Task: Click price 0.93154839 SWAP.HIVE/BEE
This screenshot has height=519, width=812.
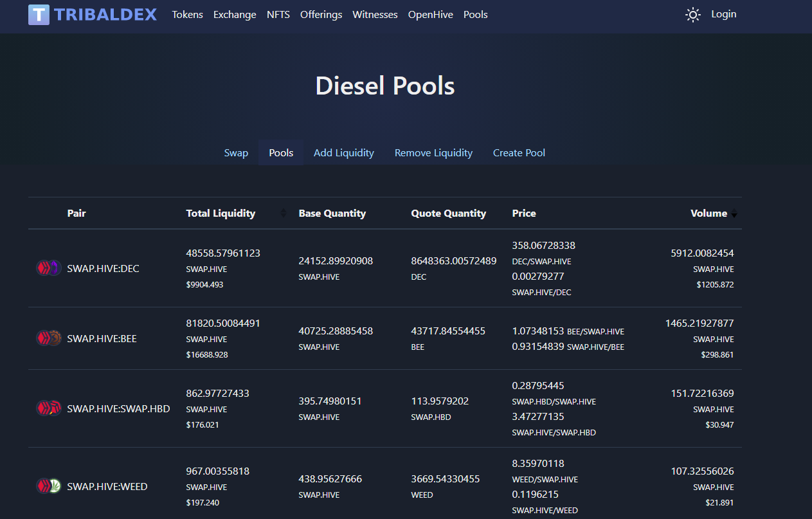Action: (x=568, y=347)
